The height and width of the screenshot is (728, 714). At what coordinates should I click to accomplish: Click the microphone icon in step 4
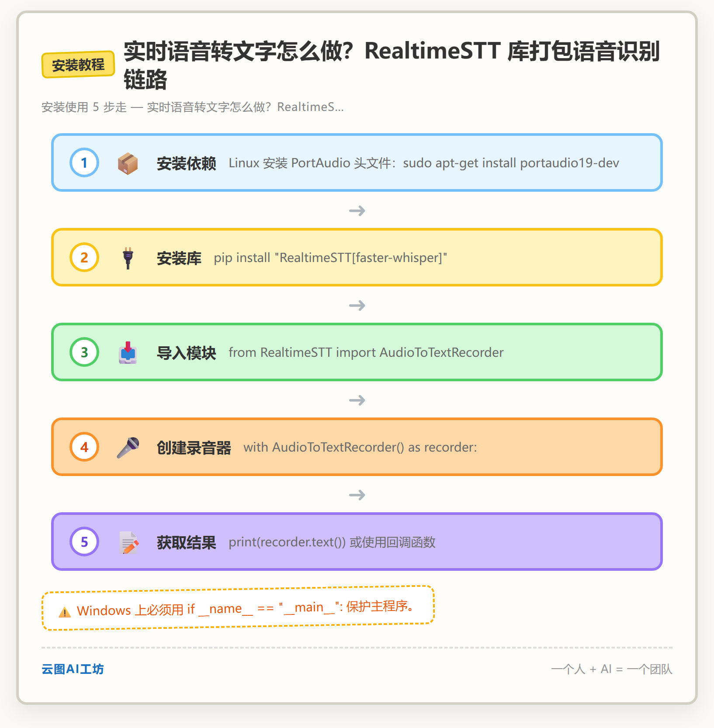tap(128, 448)
